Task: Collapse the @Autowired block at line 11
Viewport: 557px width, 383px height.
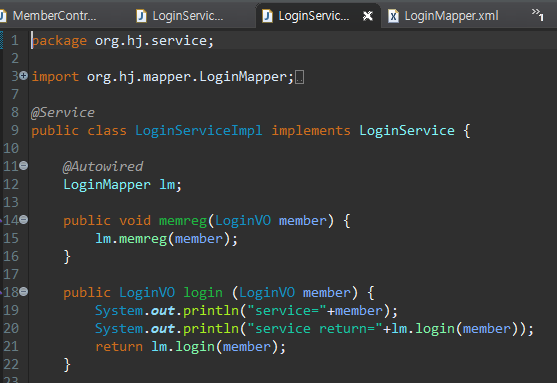Action: (x=23, y=166)
